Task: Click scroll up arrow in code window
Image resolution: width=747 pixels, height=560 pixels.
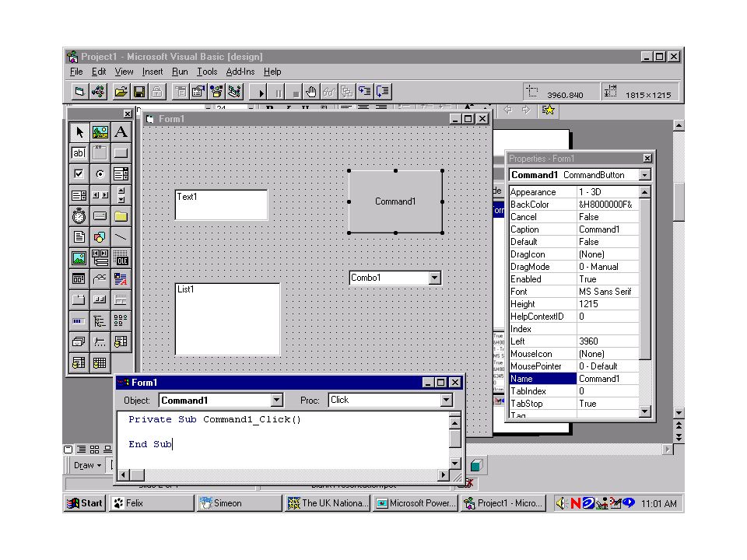Action: coord(455,423)
